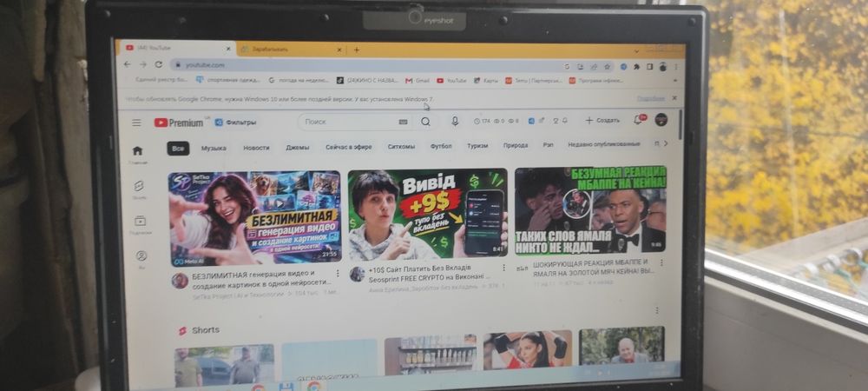The image size is (868, 391).
Task: Close the YouTube browser tab
Action: tap(228, 49)
